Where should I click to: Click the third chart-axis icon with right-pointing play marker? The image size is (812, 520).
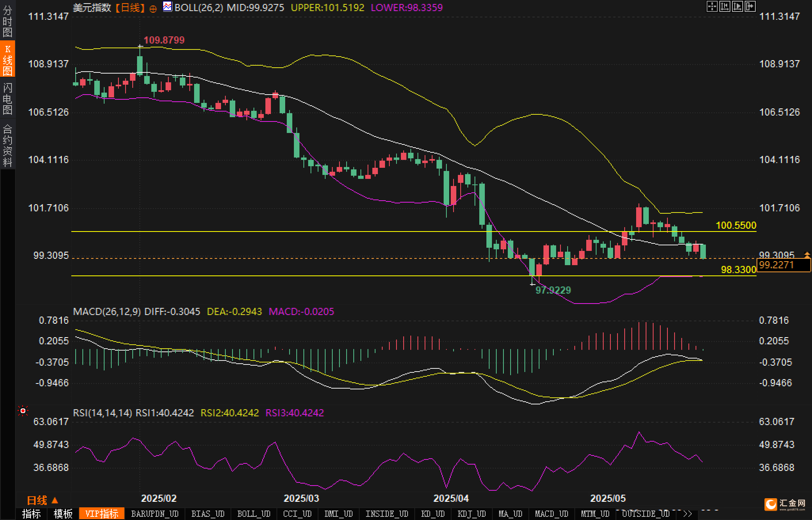coord(737,6)
